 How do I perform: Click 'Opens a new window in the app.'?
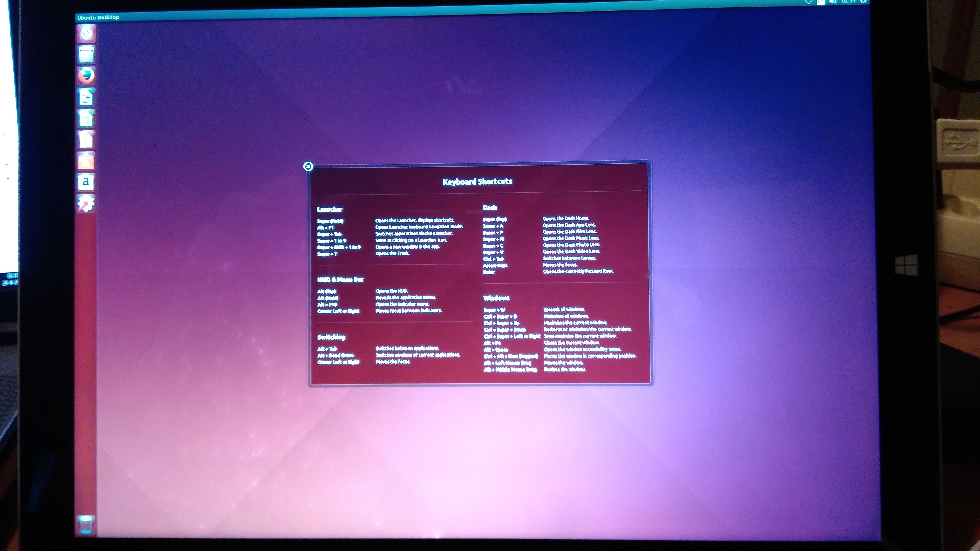pyautogui.click(x=408, y=247)
